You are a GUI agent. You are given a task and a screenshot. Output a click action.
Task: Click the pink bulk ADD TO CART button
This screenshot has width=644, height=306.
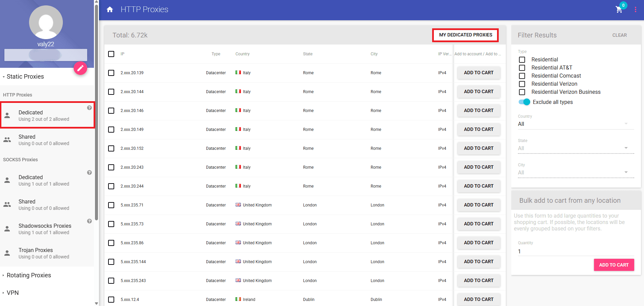pyautogui.click(x=614, y=265)
